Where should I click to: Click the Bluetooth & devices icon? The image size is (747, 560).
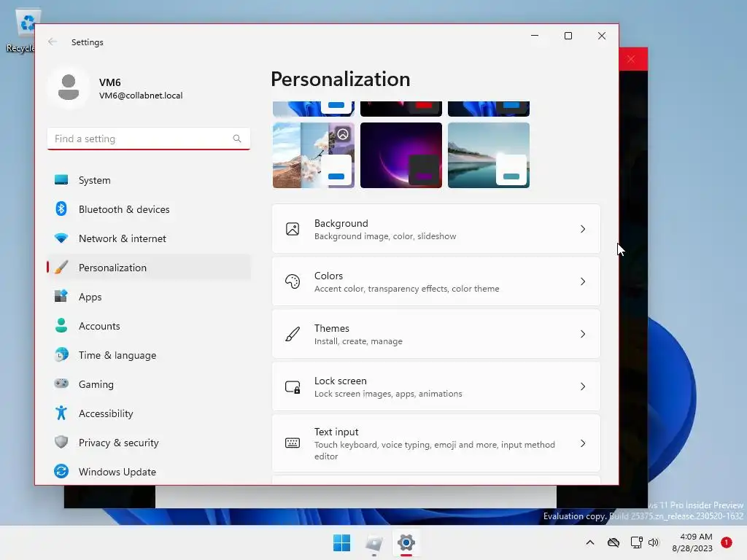click(x=61, y=209)
